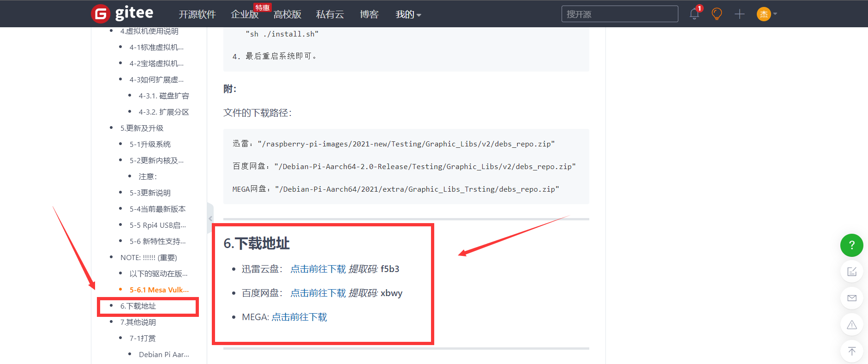Click the orange lightbulb icon

[717, 14]
